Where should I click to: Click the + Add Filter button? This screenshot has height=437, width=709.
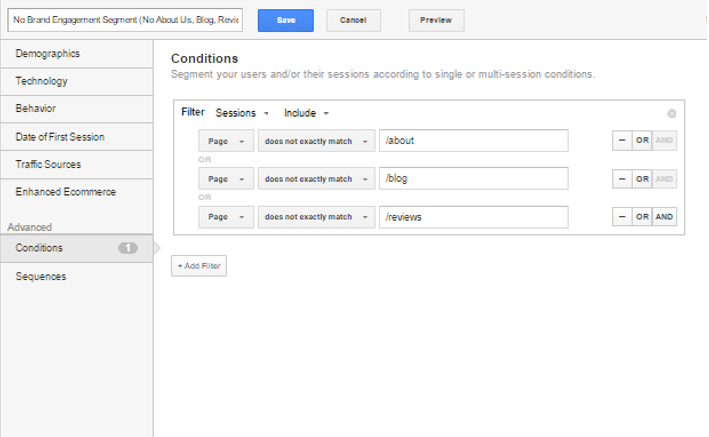(x=199, y=266)
